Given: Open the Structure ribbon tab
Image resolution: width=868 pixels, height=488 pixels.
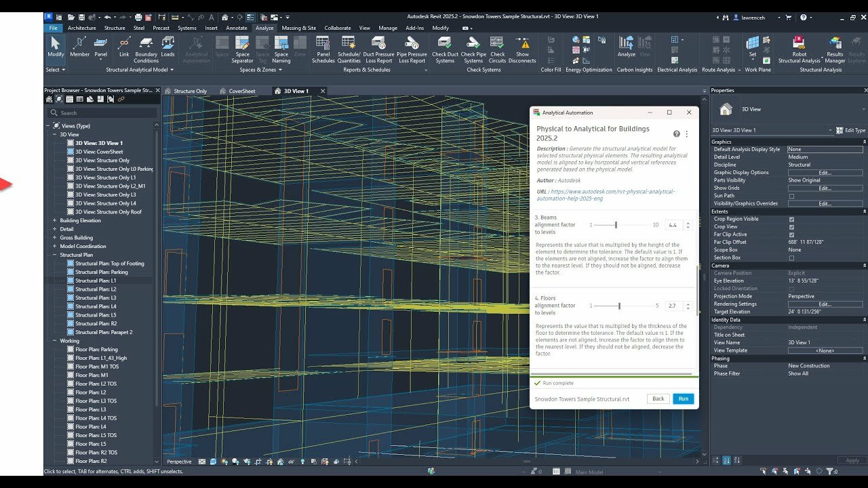Looking at the screenshot, I should click(115, 28).
